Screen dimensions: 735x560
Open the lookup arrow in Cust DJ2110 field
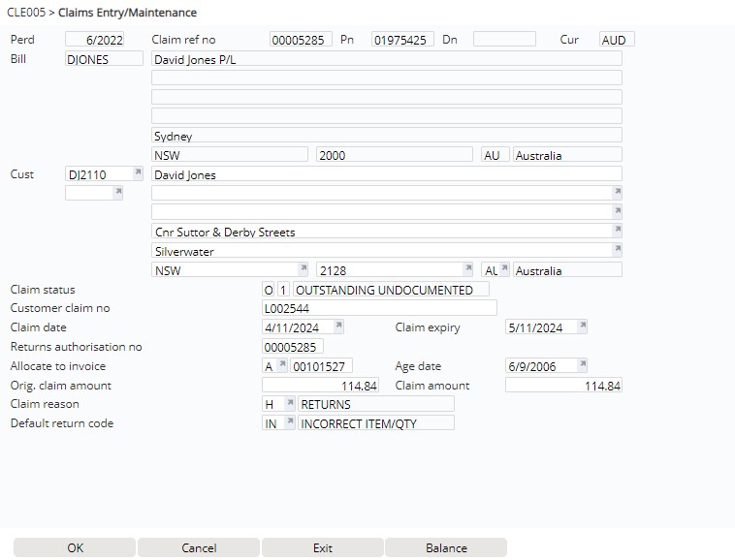(137, 173)
